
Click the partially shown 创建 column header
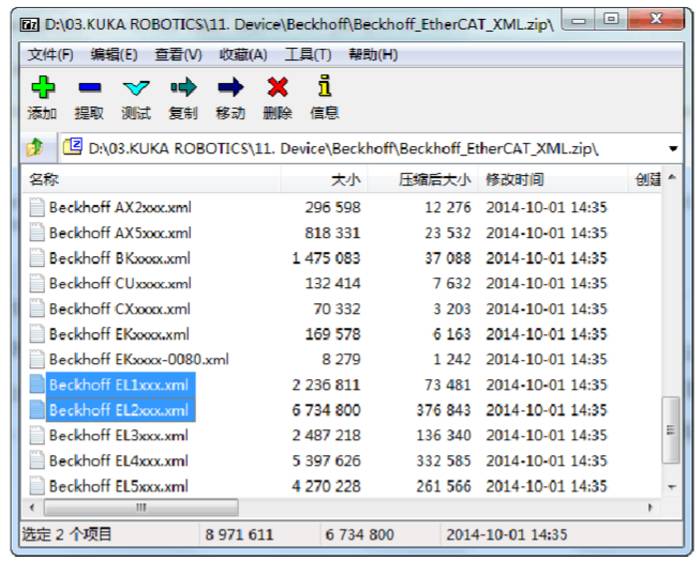(x=645, y=180)
